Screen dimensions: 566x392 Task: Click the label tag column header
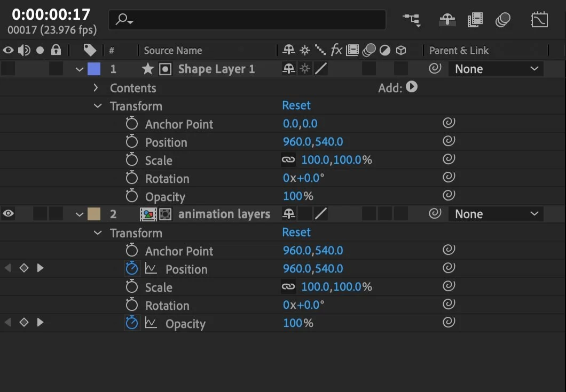click(x=90, y=50)
